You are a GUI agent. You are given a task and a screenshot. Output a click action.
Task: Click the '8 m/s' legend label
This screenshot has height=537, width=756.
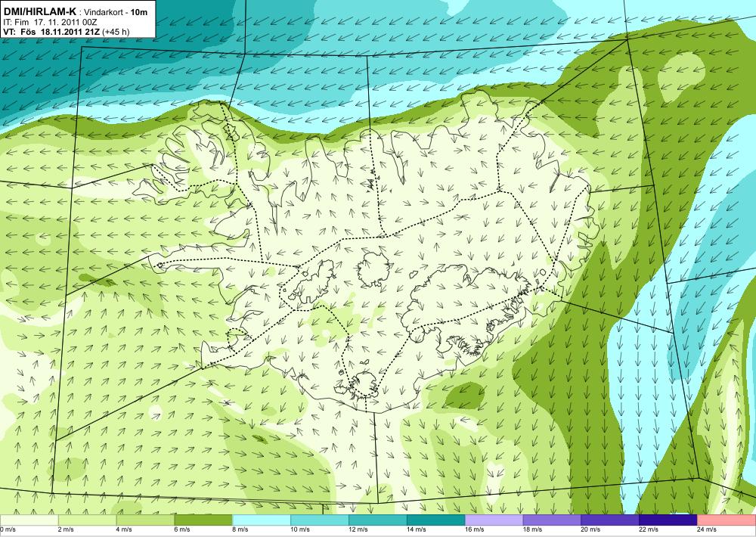tap(240, 529)
